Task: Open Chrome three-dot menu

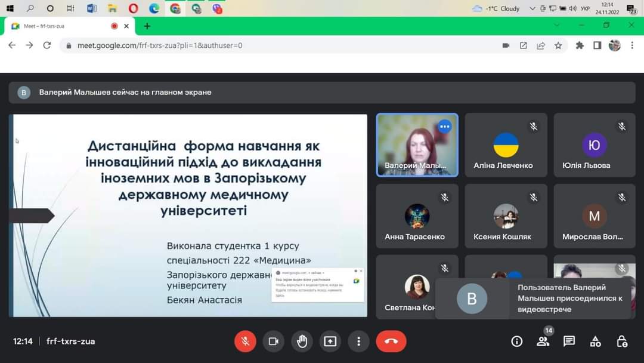Action: [632, 45]
